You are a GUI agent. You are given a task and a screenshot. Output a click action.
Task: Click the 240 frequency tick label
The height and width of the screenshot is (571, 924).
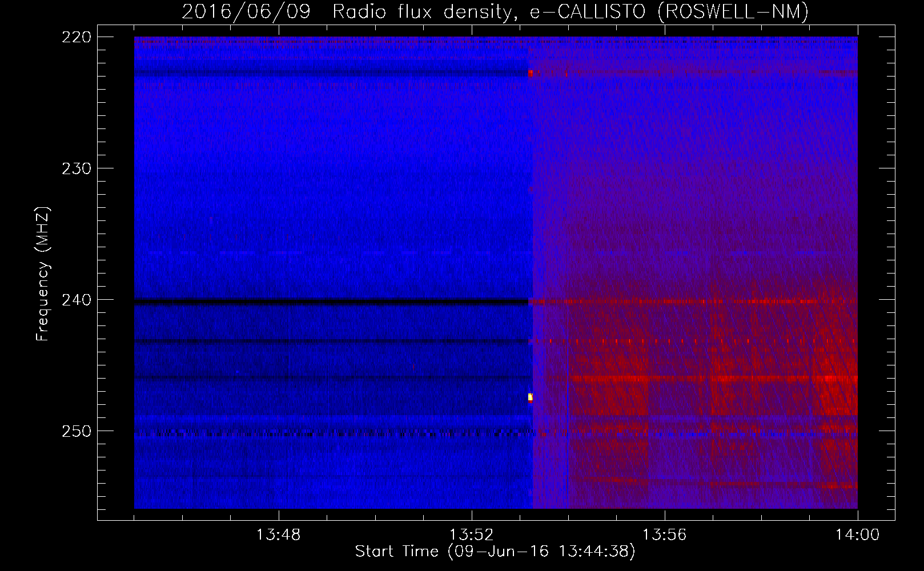click(77, 300)
